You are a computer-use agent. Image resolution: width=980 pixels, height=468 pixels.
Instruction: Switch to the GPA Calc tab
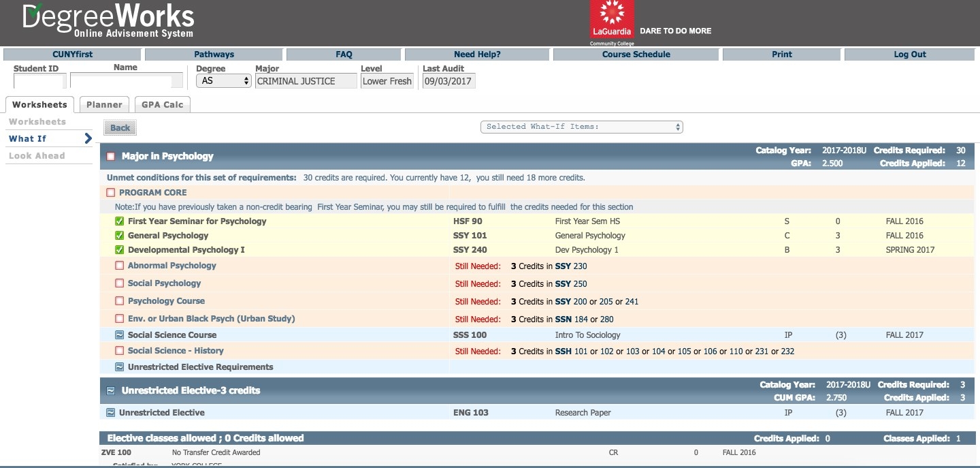pos(163,105)
